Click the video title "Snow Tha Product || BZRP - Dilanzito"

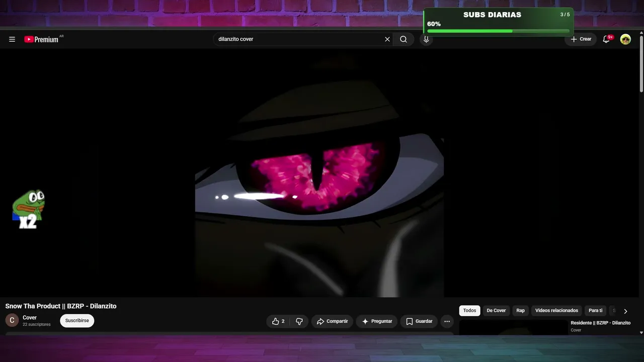[x=61, y=306]
